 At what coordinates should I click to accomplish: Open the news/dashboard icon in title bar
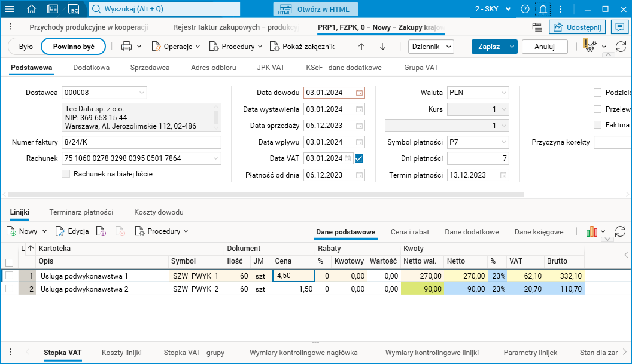[53, 9]
